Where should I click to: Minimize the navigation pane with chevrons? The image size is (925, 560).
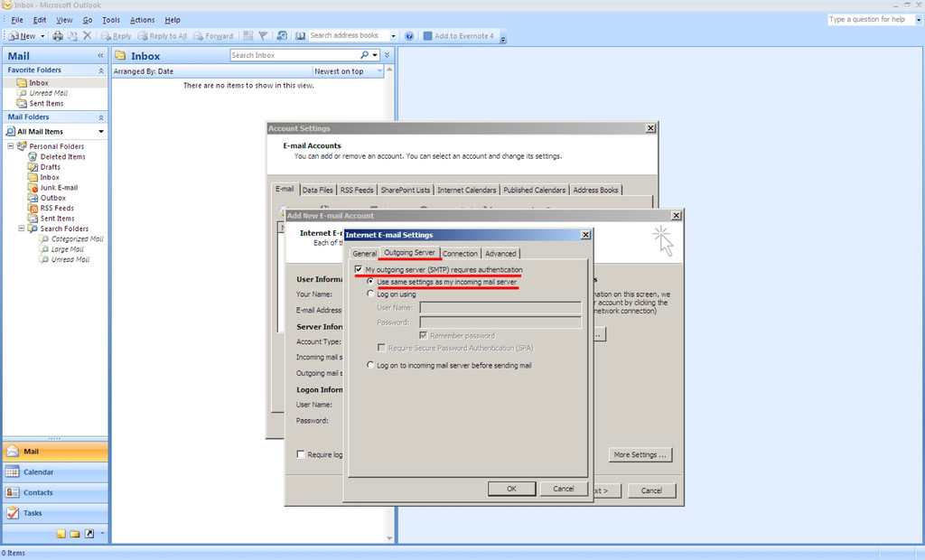coord(100,55)
